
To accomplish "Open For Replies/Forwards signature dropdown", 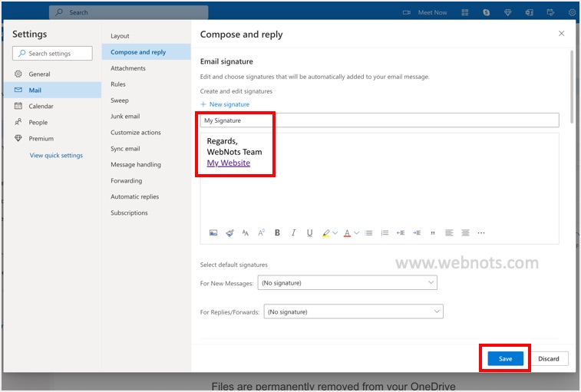I will 354,311.
